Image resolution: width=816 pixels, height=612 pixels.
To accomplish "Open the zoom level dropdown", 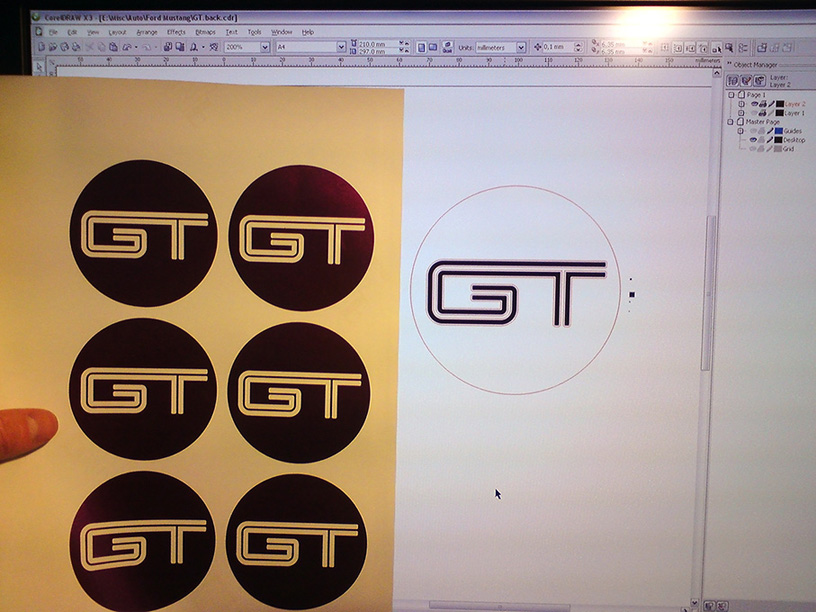I will [x=264, y=47].
